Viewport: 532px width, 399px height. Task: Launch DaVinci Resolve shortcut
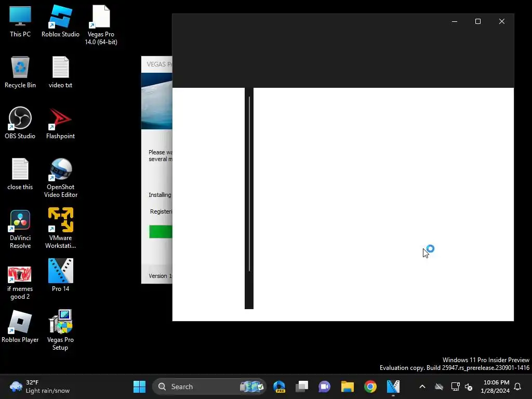pyautogui.click(x=20, y=229)
